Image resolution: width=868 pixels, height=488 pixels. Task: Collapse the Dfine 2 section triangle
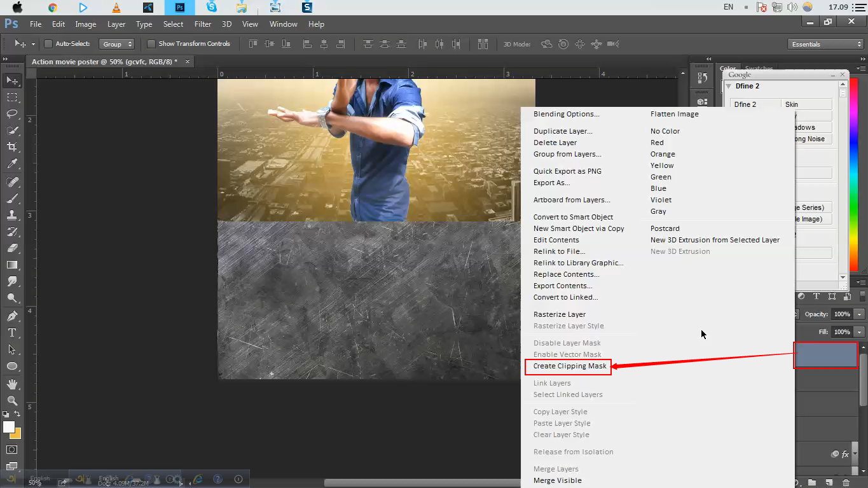pyautogui.click(x=729, y=86)
